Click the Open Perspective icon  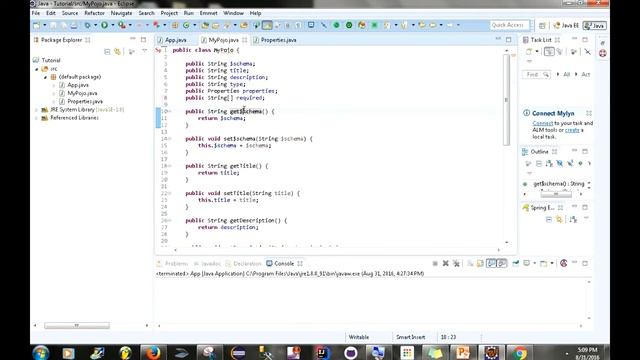(542, 25)
